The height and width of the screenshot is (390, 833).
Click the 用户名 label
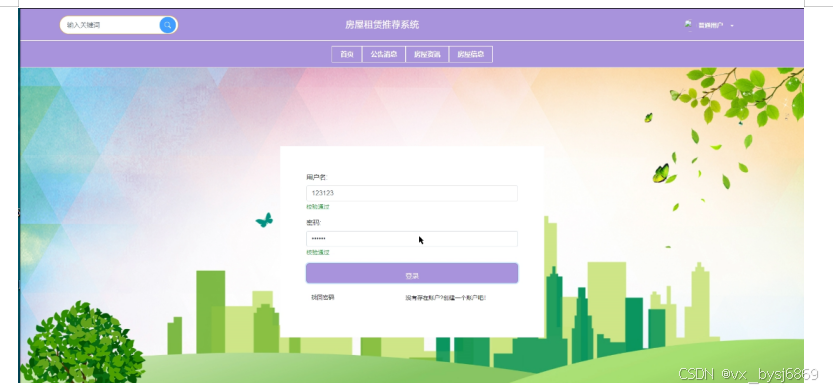[317, 177]
